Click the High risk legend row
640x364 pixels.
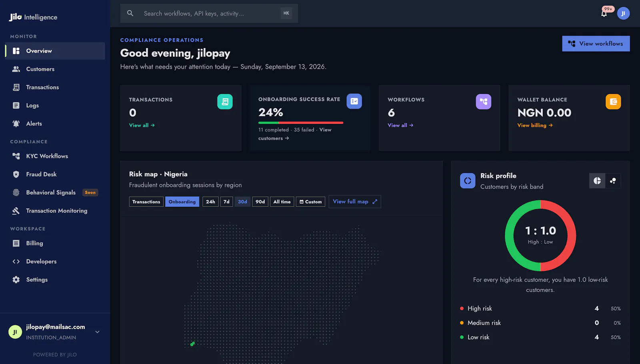point(540,308)
